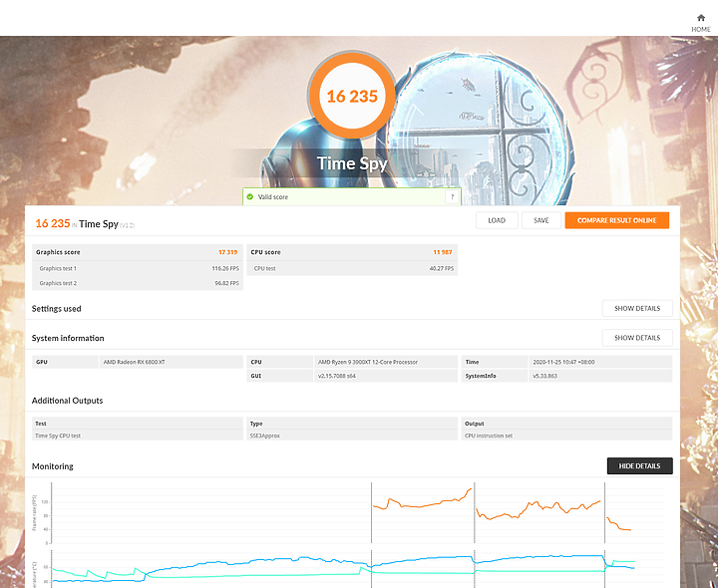Viewport: 718px width, 588px height.
Task: Click the LOAD button
Action: tap(497, 220)
